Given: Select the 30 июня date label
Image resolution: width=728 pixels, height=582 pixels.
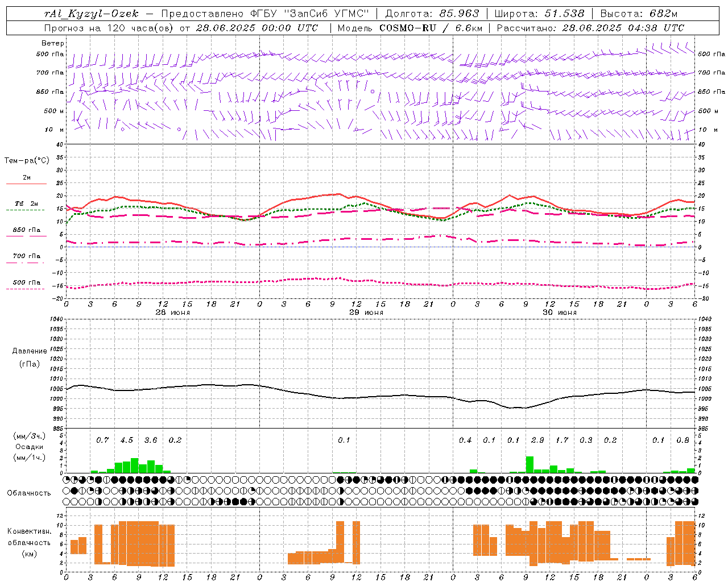Looking at the screenshot, I should click(x=559, y=313).
